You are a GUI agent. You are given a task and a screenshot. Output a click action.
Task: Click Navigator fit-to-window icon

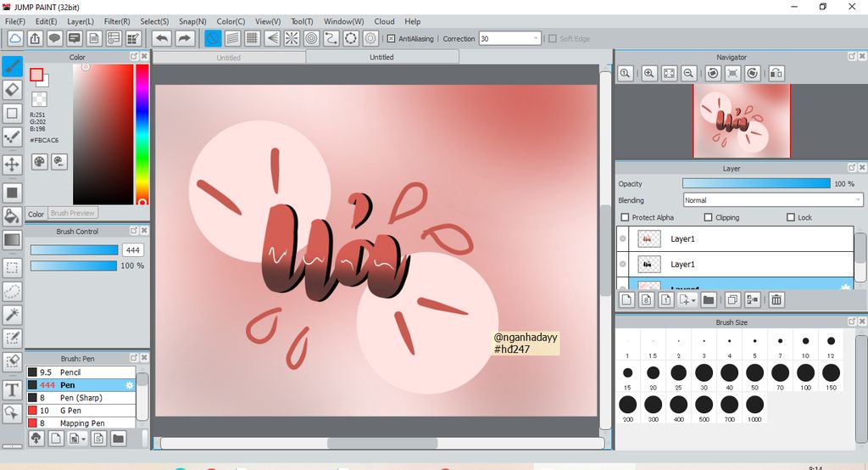670,73
